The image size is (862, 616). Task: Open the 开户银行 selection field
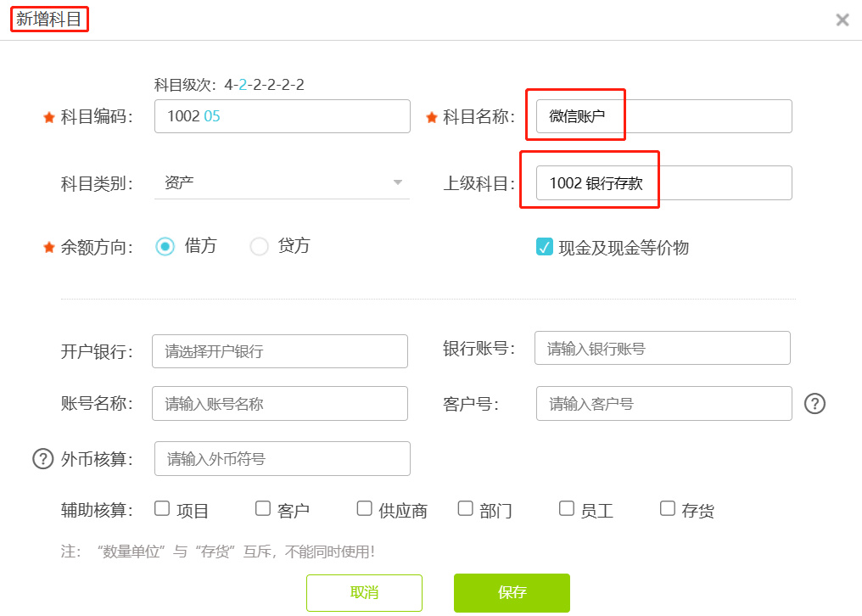coord(280,351)
